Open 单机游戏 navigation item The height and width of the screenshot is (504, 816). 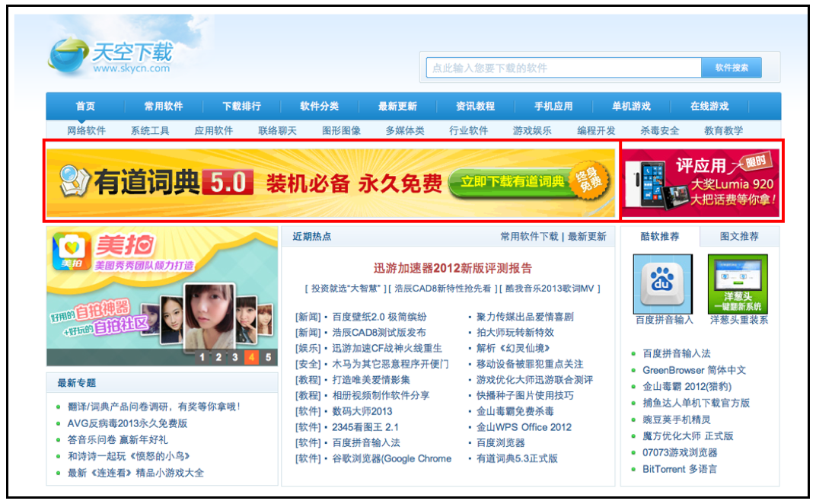[x=631, y=107]
